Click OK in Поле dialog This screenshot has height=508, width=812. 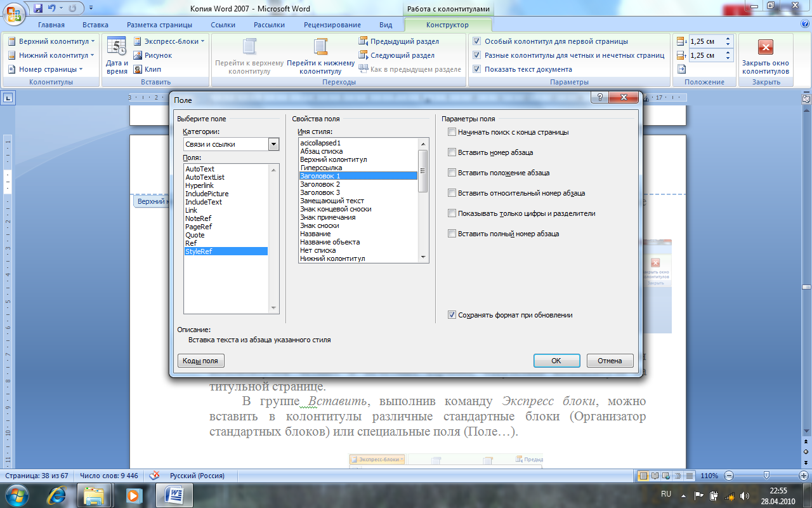pos(556,361)
